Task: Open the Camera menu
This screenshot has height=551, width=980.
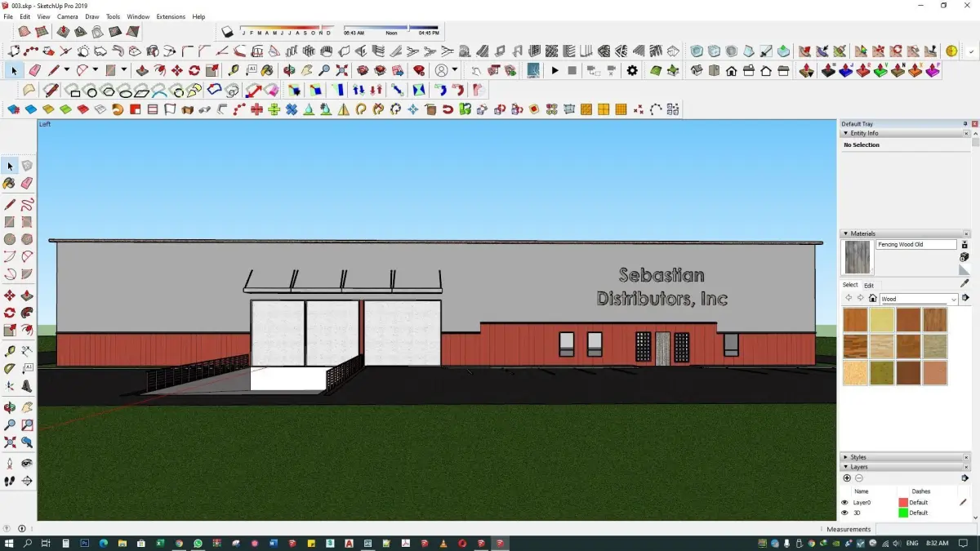Action: [68, 16]
